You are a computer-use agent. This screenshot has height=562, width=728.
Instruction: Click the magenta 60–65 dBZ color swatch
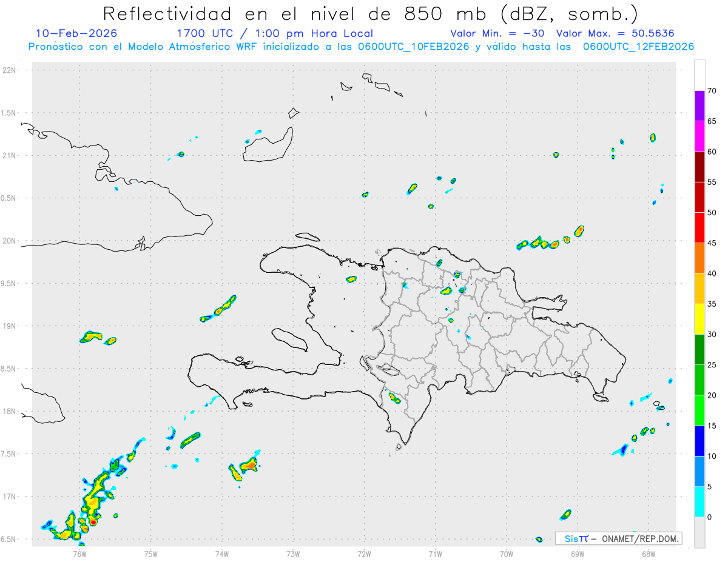click(x=699, y=136)
